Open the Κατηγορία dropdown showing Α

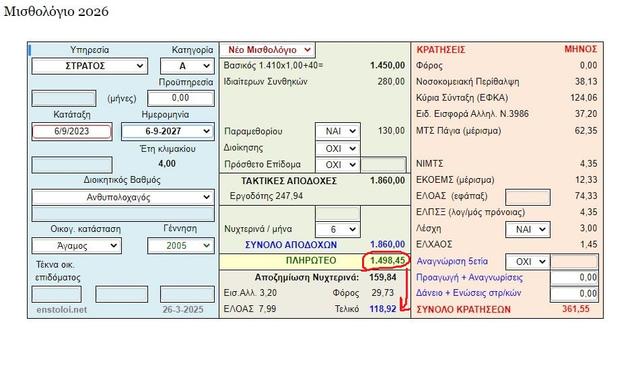coord(187,66)
